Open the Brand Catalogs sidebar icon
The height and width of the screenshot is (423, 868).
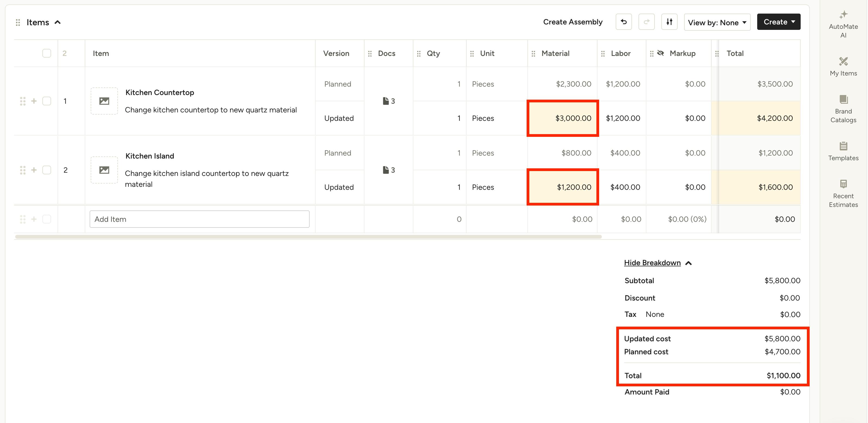click(x=843, y=109)
